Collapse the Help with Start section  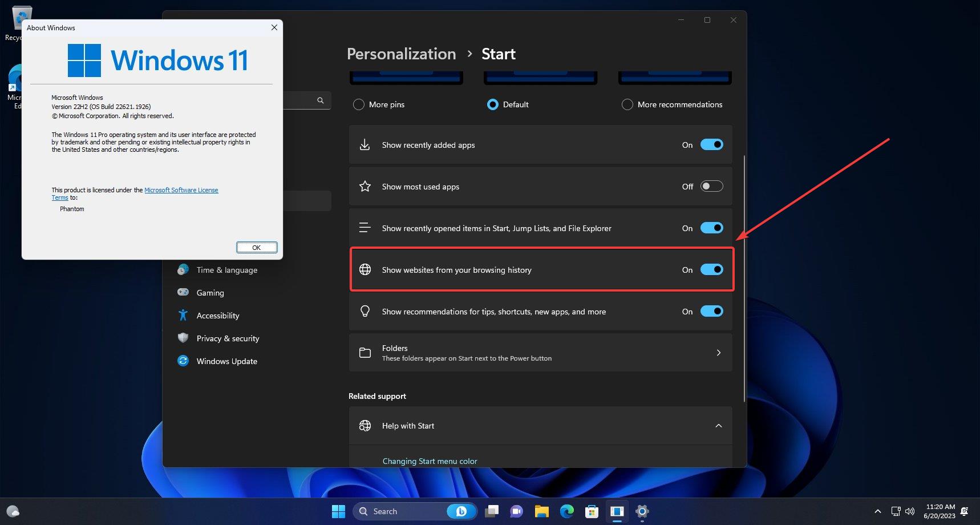pyautogui.click(x=719, y=426)
